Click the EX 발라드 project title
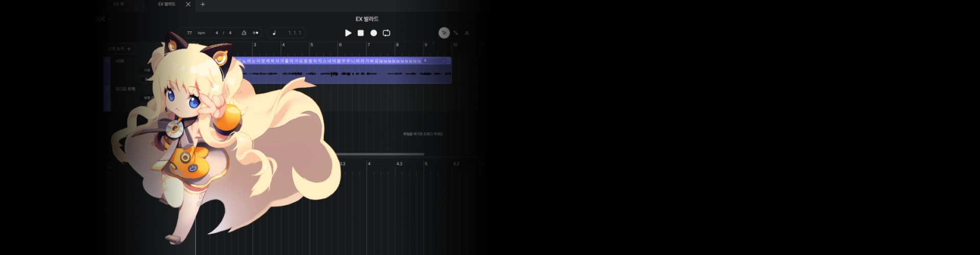Image resolution: width=980 pixels, height=255 pixels. 367,19
